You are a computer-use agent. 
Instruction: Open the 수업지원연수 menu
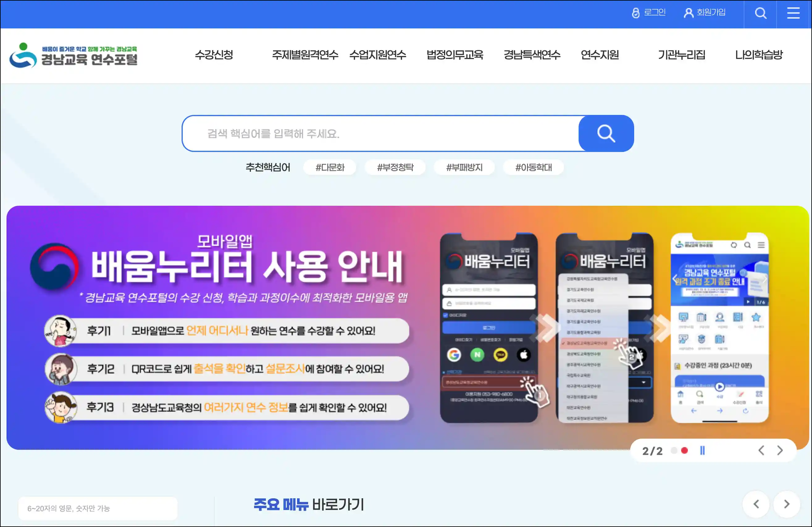pos(378,55)
